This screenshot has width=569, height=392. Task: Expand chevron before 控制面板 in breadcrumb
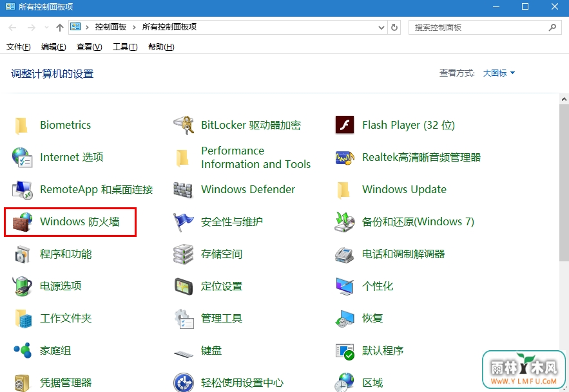tap(87, 27)
